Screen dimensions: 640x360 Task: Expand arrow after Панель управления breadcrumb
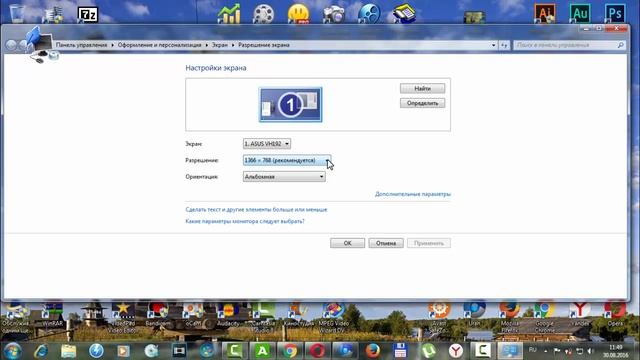(113, 45)
